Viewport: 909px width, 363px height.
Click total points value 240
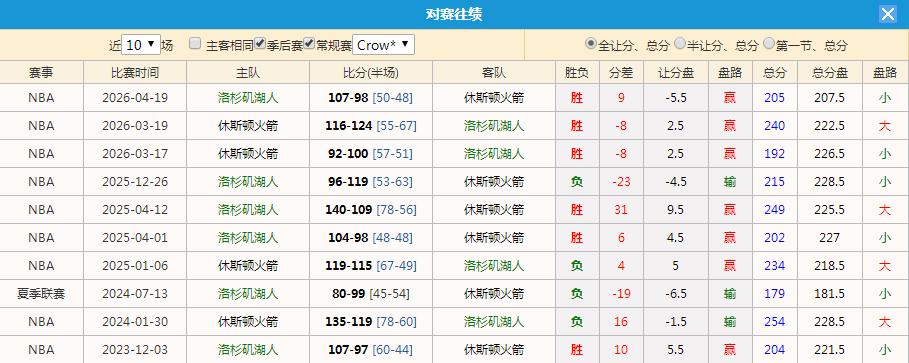[775, 126]
